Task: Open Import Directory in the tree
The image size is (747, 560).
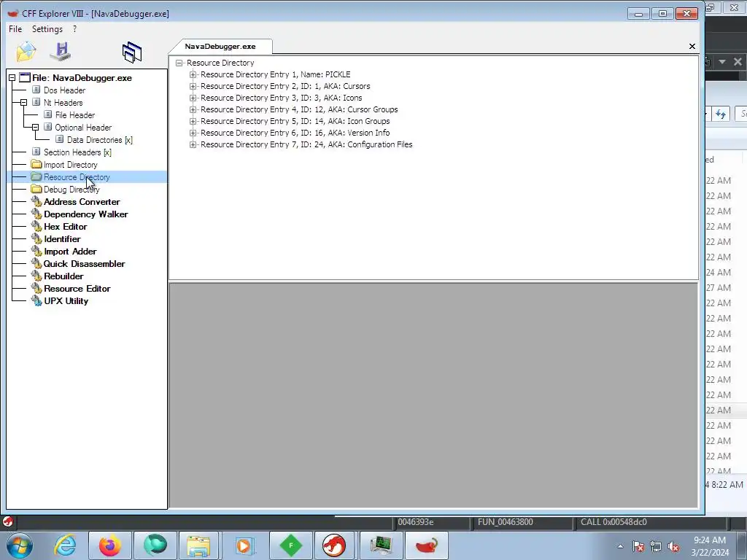Action: click(x=71, y=164)
